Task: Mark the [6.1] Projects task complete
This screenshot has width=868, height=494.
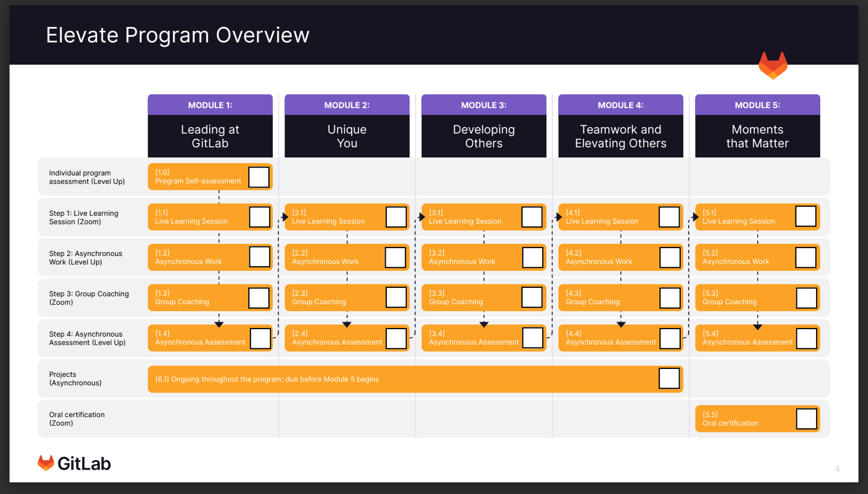Action: click(669, 378)
